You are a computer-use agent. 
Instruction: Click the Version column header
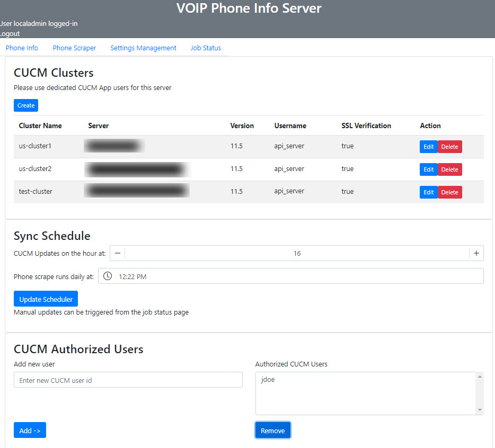pos(242,126)
